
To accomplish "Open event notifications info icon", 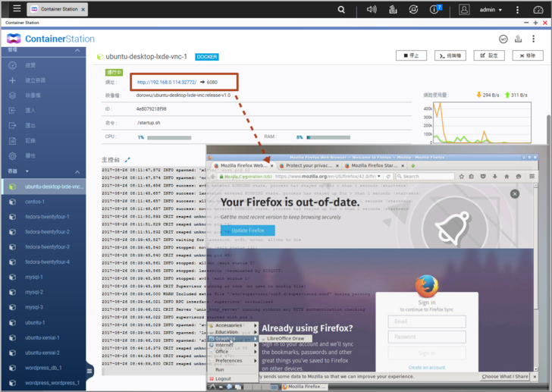I will [x=435, y=9].
